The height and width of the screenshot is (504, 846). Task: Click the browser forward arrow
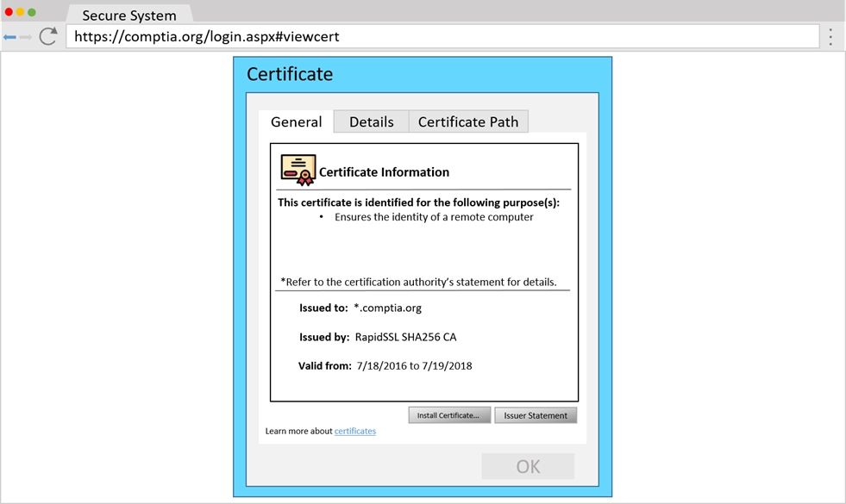(25, 37)
